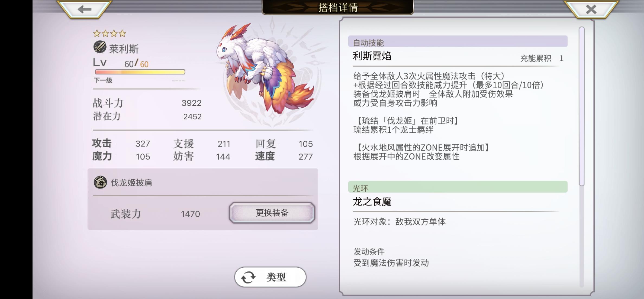Tap the 战斗力 3922 stat row
Screen dimensions: 644x299
(147, 103)
